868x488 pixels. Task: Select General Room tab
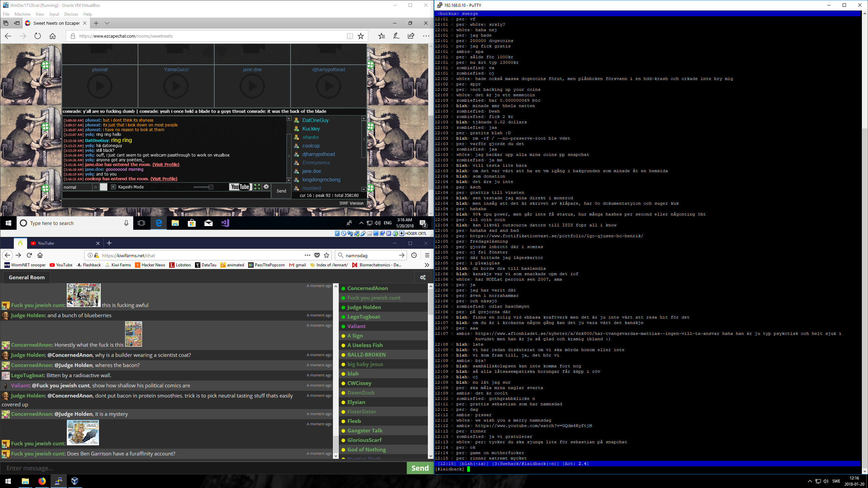coord(27,277)
